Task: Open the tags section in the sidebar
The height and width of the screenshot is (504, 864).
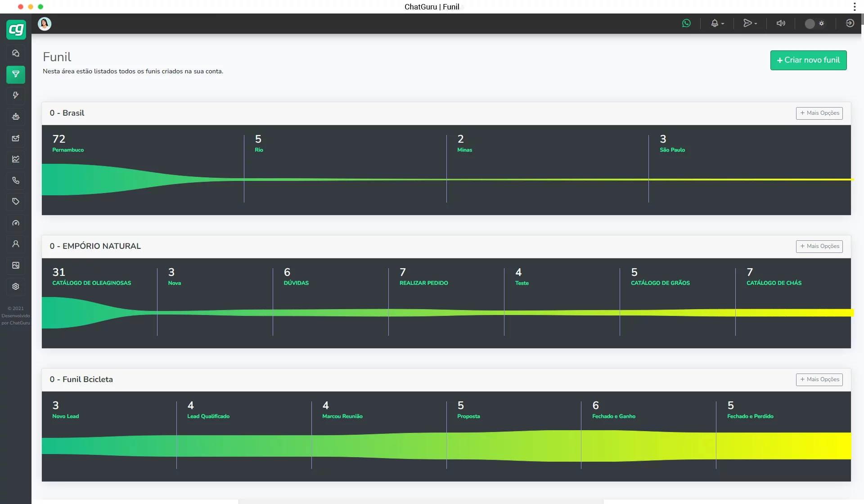Action: click(x=16, y=201)
